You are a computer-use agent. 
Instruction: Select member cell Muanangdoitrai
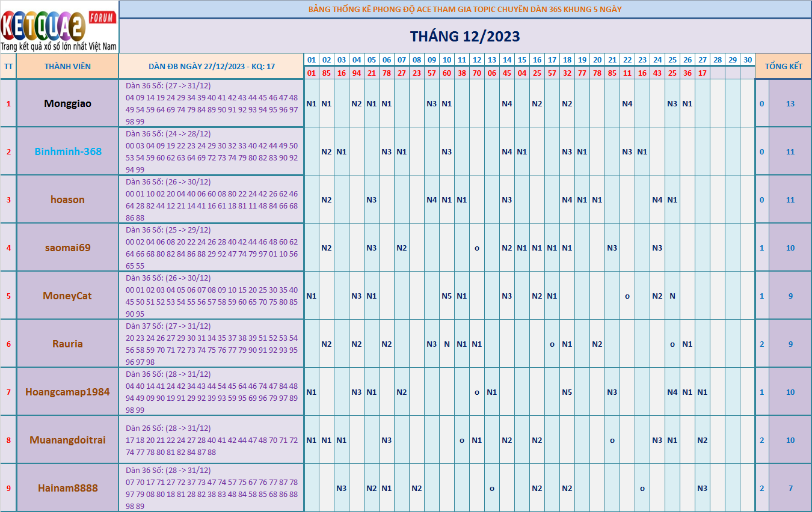[67, 440]
